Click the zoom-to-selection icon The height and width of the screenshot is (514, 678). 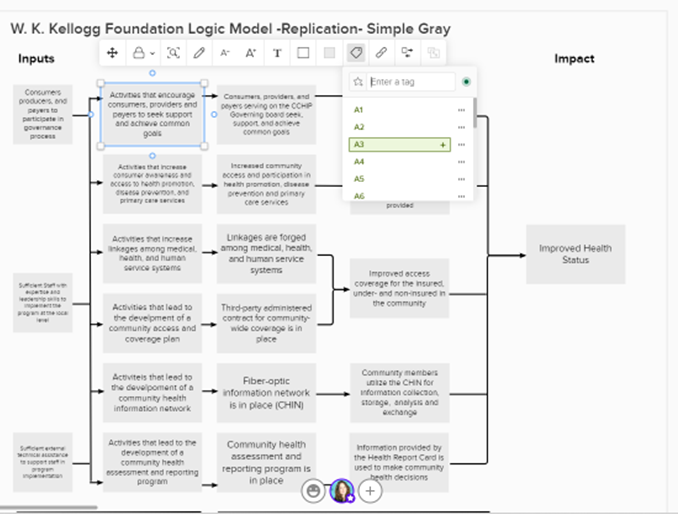[173, 53]
